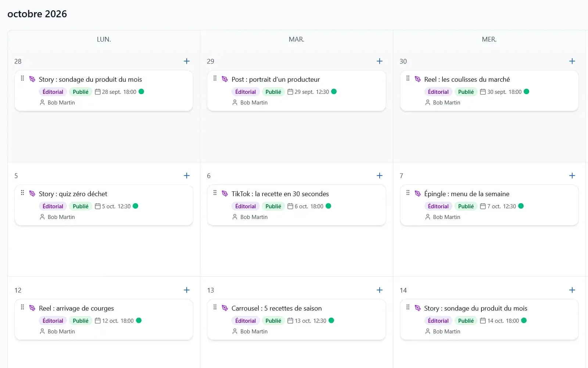Click pen icon on Carrousel 5 recettes card
This screenshot has height=368, width=588.
click(x=225, y=308)
